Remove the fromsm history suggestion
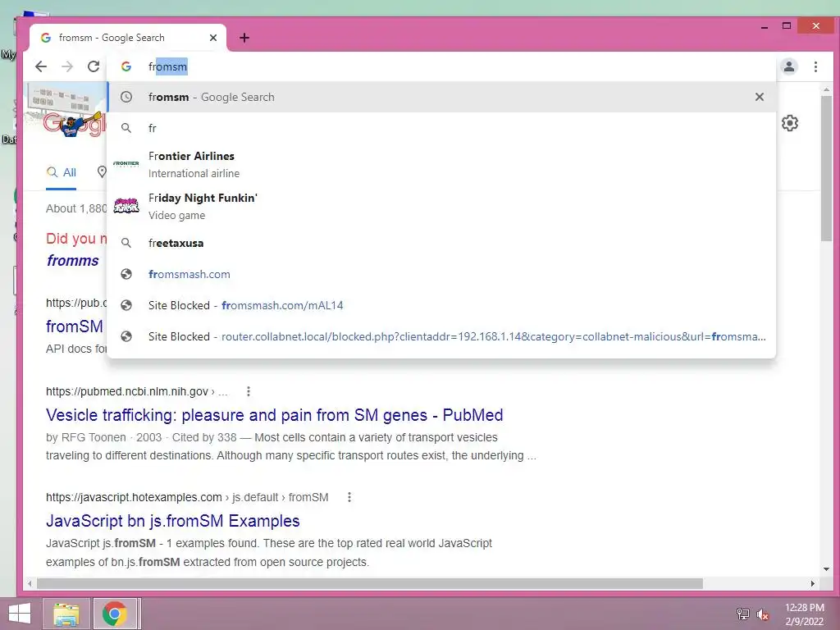 759,97
